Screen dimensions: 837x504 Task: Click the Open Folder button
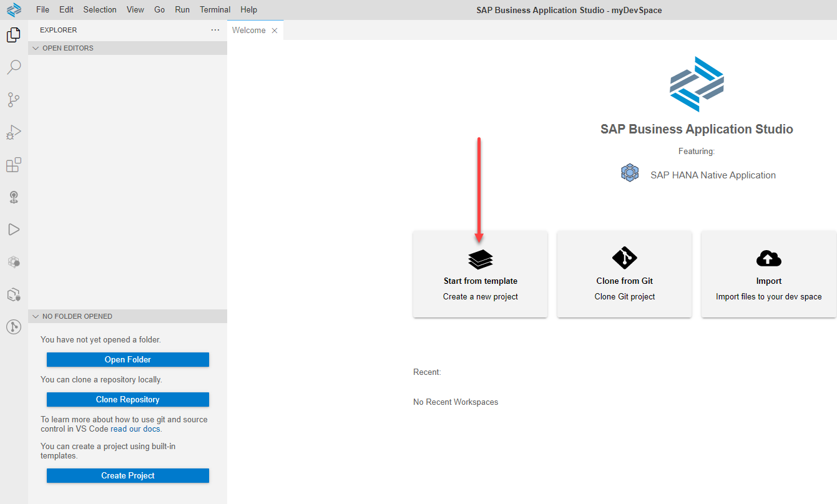click(127, 359)
